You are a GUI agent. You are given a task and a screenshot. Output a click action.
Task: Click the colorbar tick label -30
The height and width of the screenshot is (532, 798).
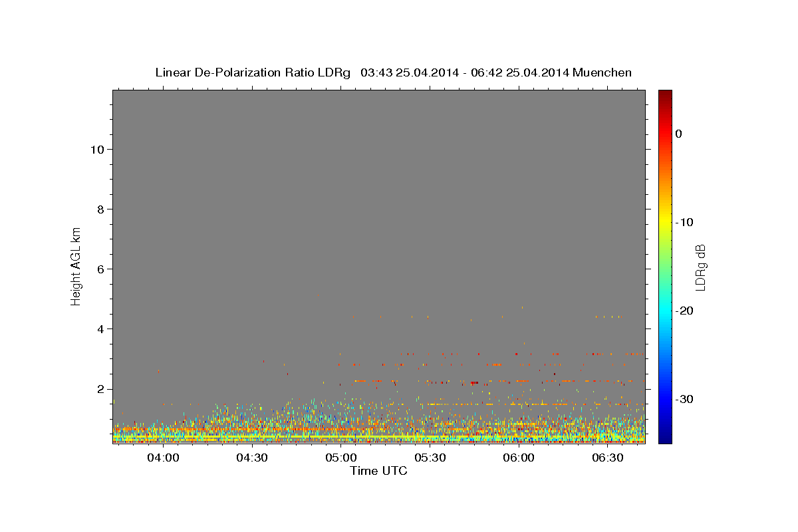pyautogui.click(x=685, y=399)
